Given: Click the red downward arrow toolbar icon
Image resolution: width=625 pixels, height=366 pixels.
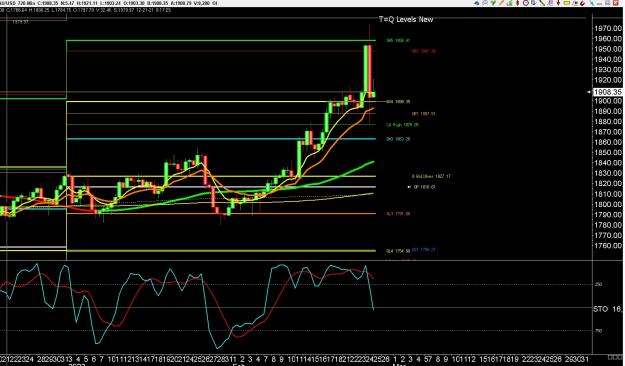Looking at the screenshot, I should 558,3.
